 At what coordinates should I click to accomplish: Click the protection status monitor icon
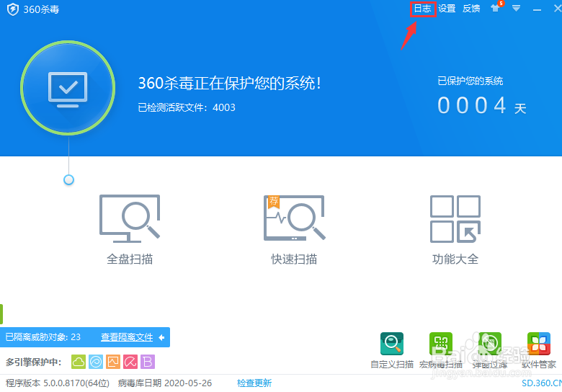68,88
